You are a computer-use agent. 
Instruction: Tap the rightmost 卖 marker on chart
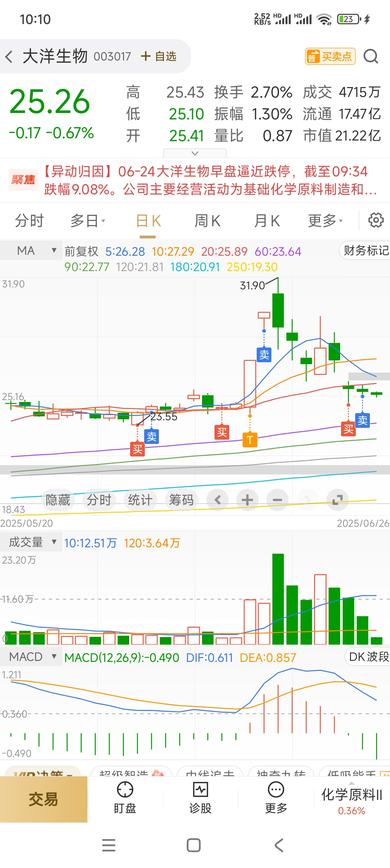click(x=363, y=420)
